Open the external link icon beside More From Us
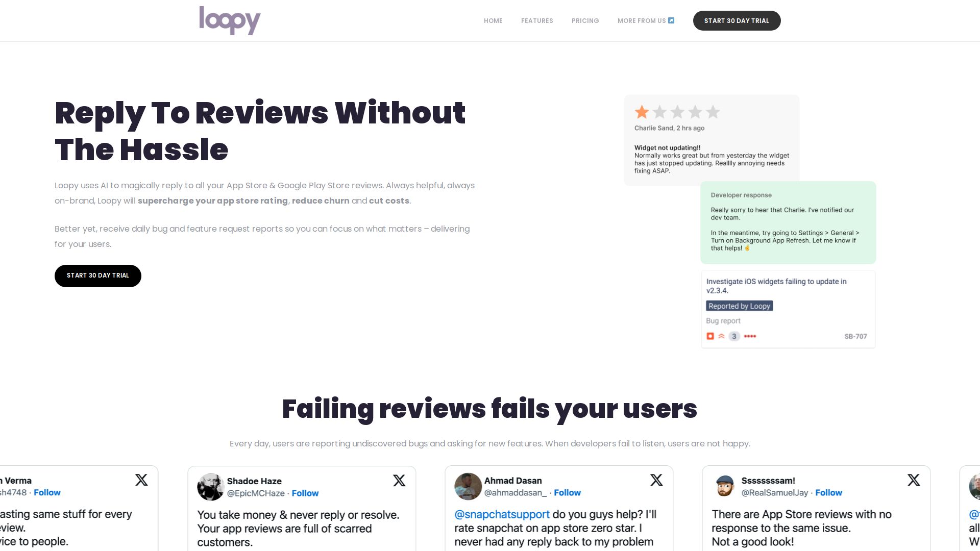Screen dimensions: 980x551 671,21
